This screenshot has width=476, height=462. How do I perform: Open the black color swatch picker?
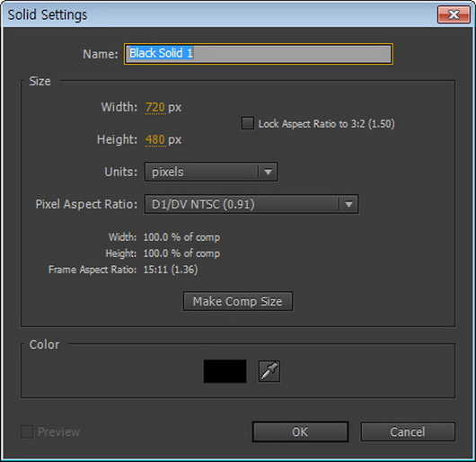225,371
